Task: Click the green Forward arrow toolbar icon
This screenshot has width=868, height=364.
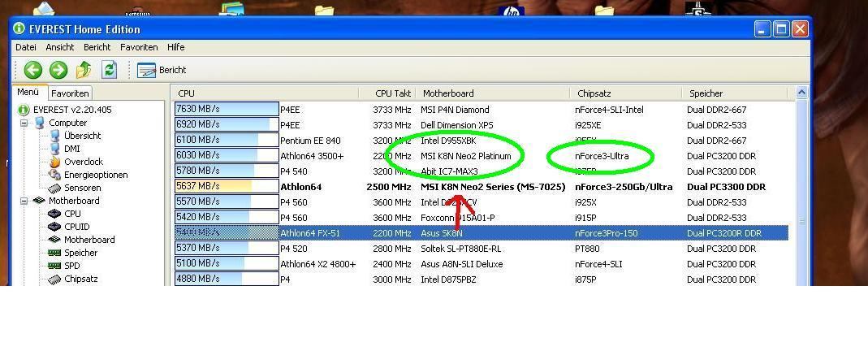Action: coord(58,70)
